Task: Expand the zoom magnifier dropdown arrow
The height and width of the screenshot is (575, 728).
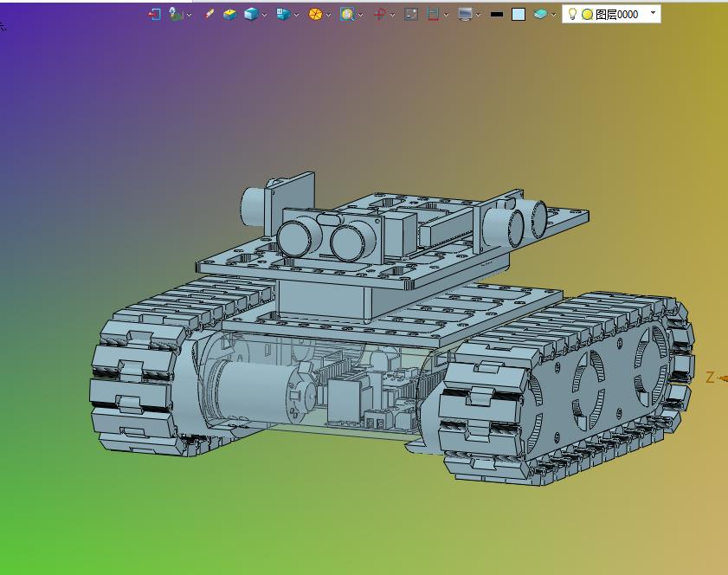Action: click(360, 15)
